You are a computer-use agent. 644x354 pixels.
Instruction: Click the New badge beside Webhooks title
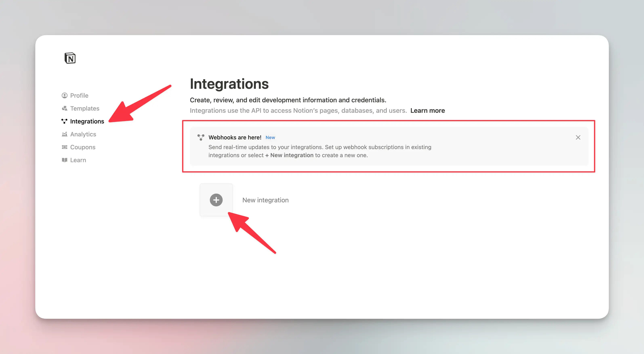click(x=270, y=138)
